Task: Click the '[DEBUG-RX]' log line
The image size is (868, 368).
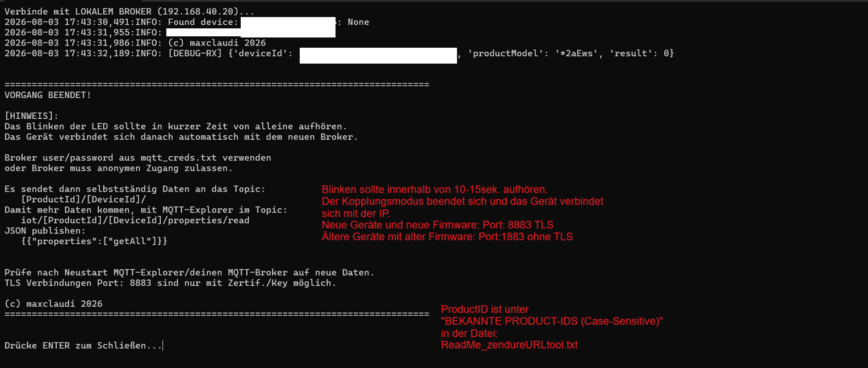Action: [339, 53]
